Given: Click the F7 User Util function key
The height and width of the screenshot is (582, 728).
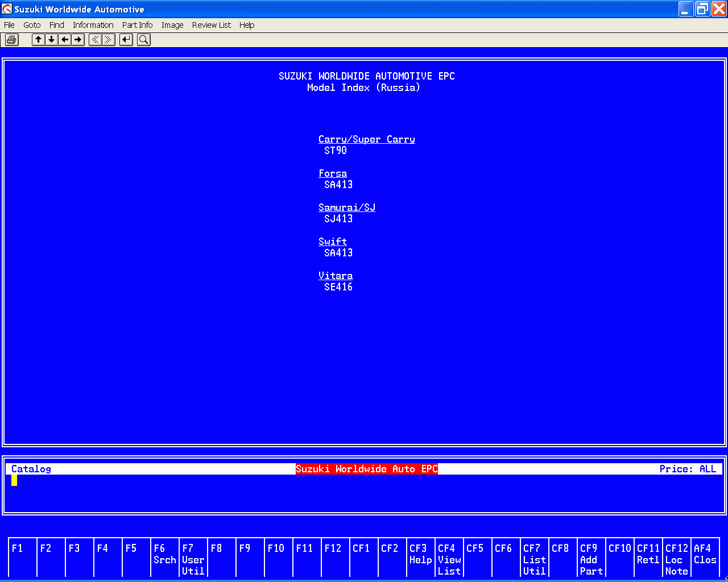Looking at the screenshot, I should 193,558.
